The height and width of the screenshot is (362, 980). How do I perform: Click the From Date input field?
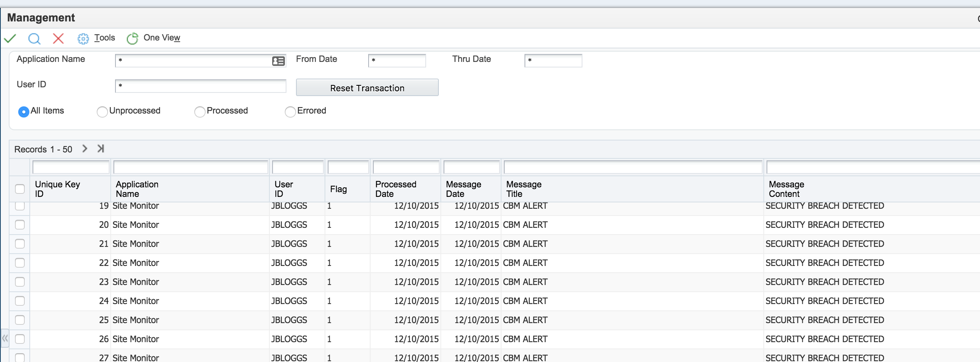[x=397, y=61]
